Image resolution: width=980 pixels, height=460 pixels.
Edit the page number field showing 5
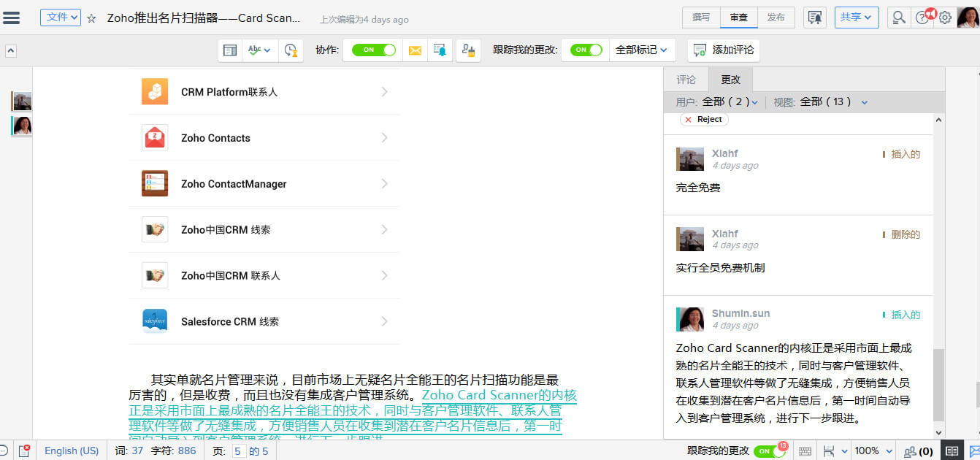point(239,451)
